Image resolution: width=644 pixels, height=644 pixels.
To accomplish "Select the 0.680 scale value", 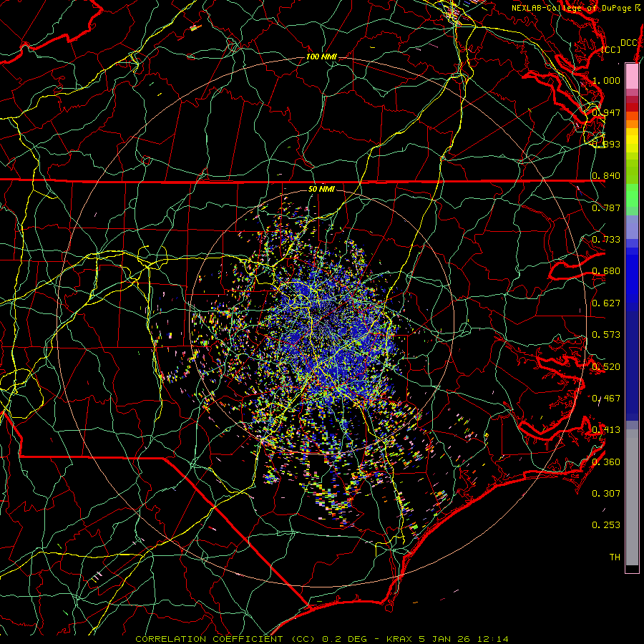I will [606, 271].
